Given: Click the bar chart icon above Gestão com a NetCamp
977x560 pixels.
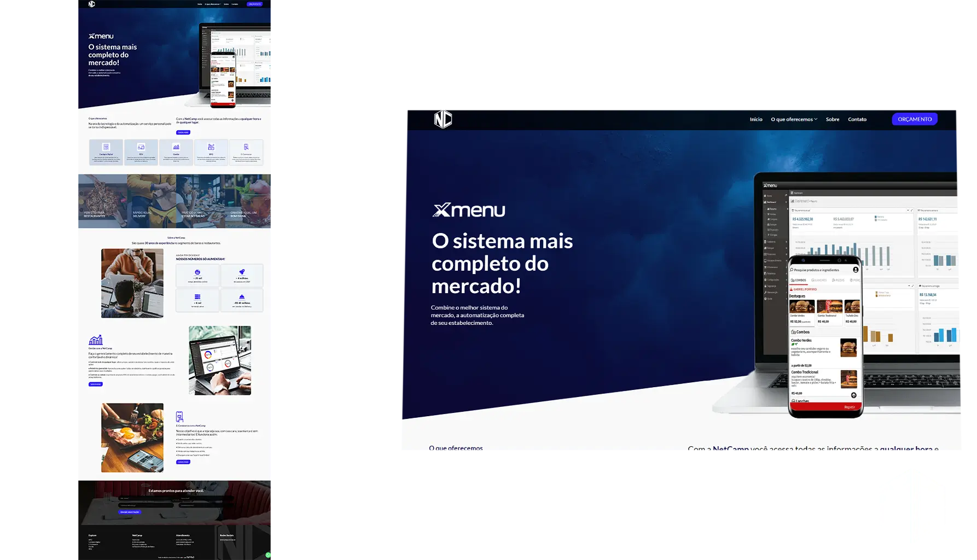Looking at the screenshot, I should click(x=96, y=340).
